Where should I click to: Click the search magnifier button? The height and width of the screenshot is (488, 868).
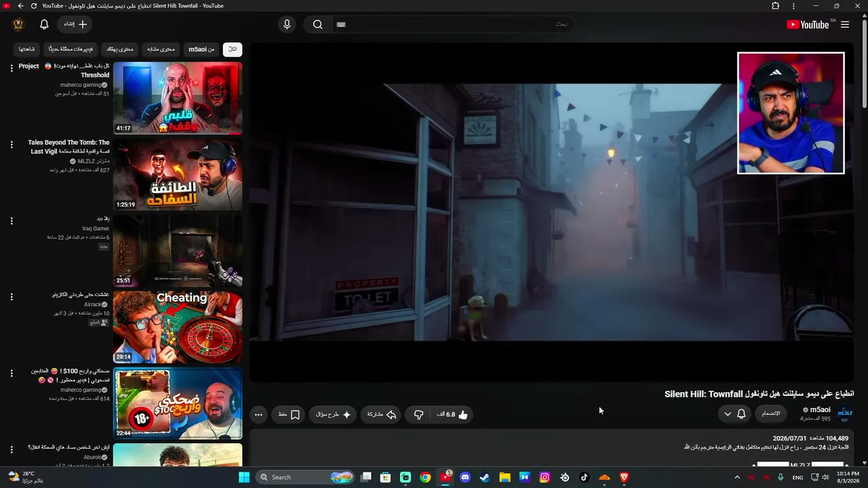pyautogui.click(x=317, y=24)
